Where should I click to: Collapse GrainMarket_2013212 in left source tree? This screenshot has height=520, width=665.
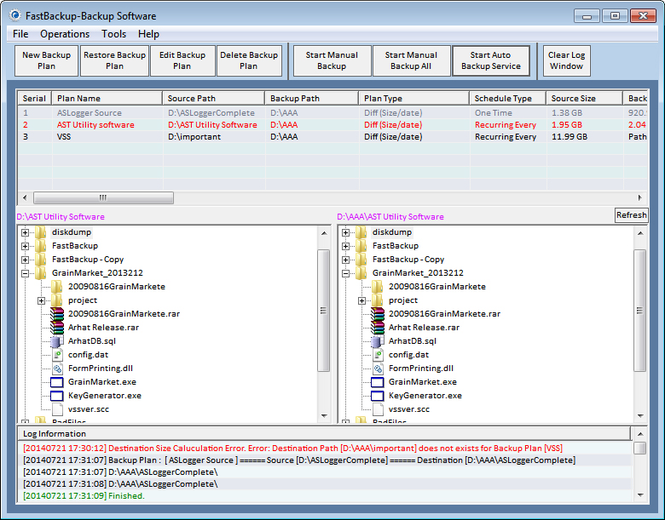point(25,274)
